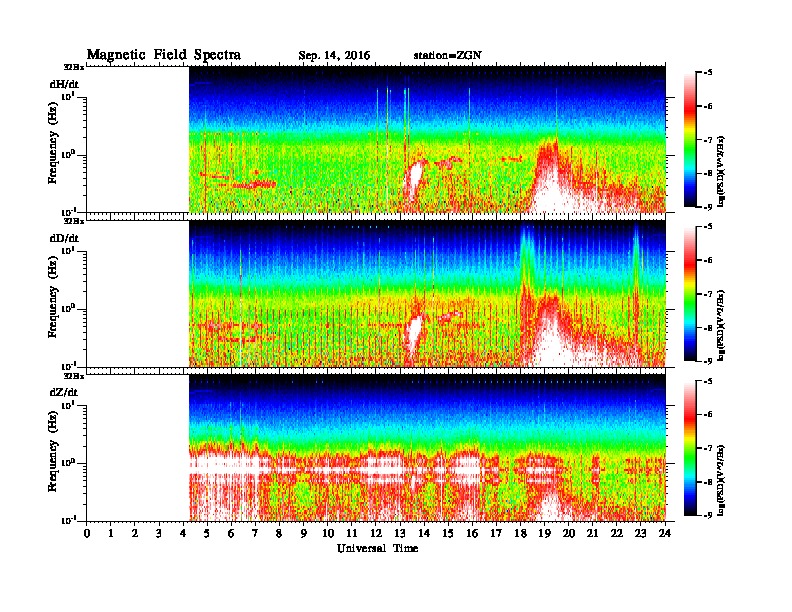Click the "32Hz" tick label above dH/dt
Image resolution: width=792 pixels, height=612 pixels.
coord(74,66)
